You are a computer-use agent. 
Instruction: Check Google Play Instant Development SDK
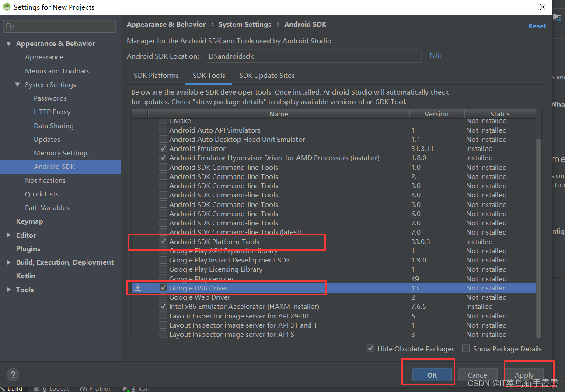click(x=163, y=260)
